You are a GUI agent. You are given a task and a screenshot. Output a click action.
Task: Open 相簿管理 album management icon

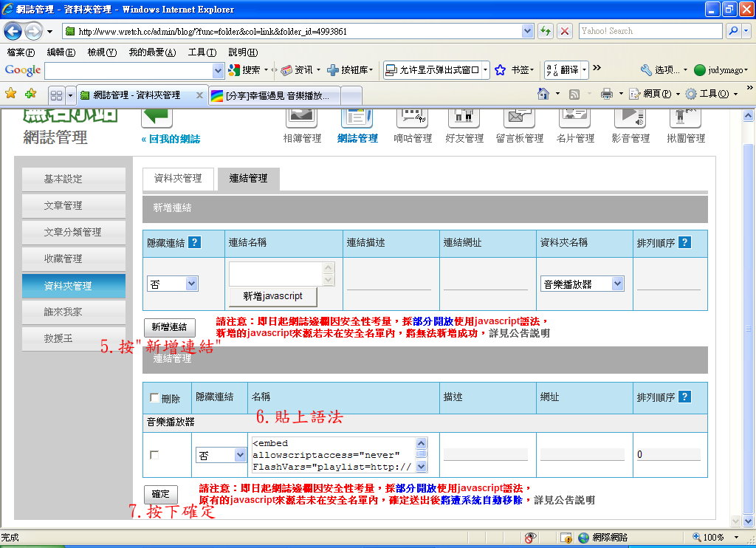(302, 118)
